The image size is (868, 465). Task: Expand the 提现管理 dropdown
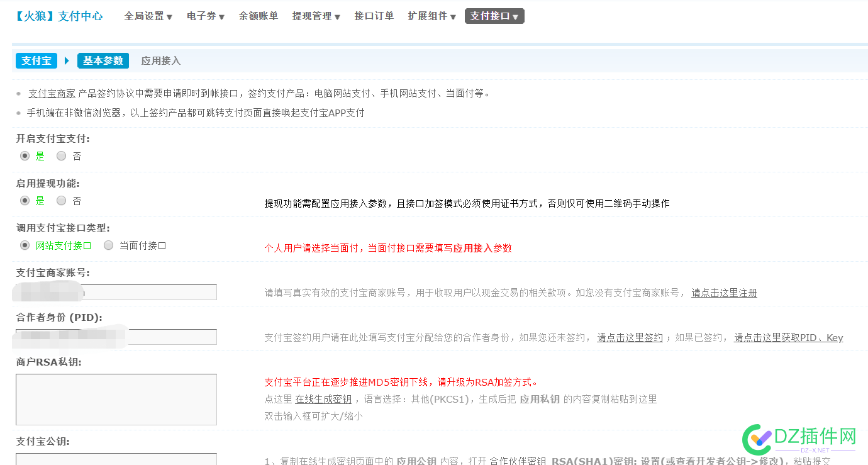click(316, 16)
